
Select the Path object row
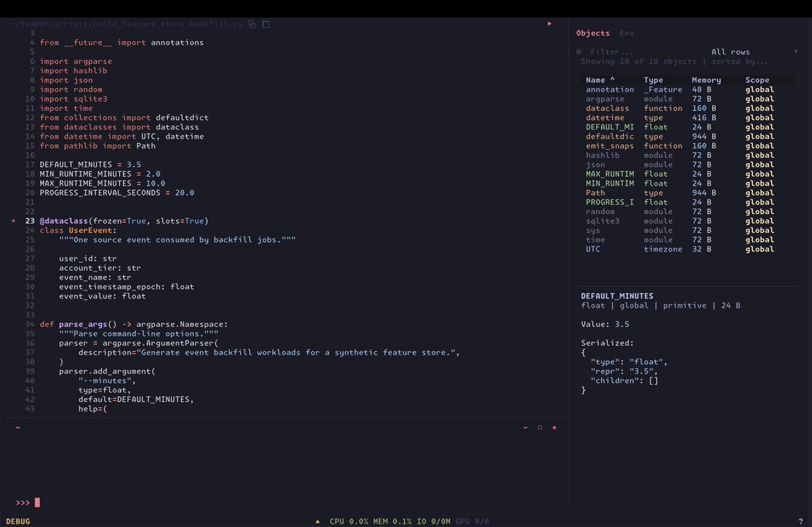click(689, 193)
